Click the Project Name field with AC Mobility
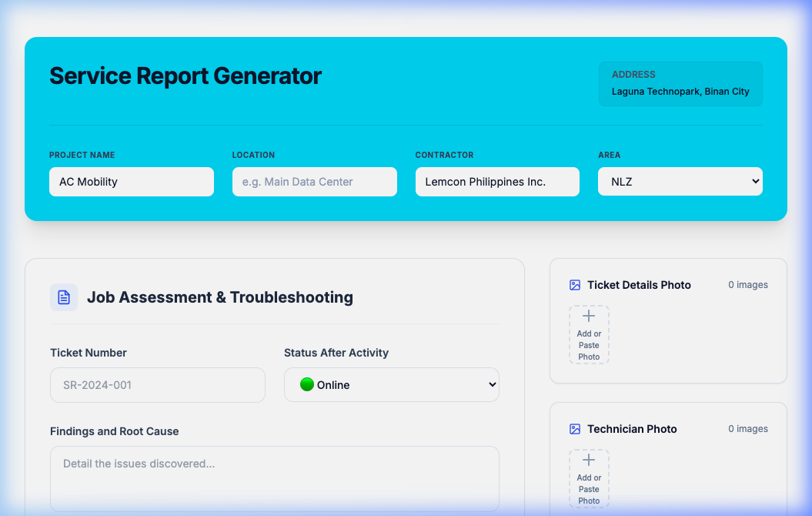The height and width of the screenshot is (516, 812). pyautogui.click(x=131, y=182)
